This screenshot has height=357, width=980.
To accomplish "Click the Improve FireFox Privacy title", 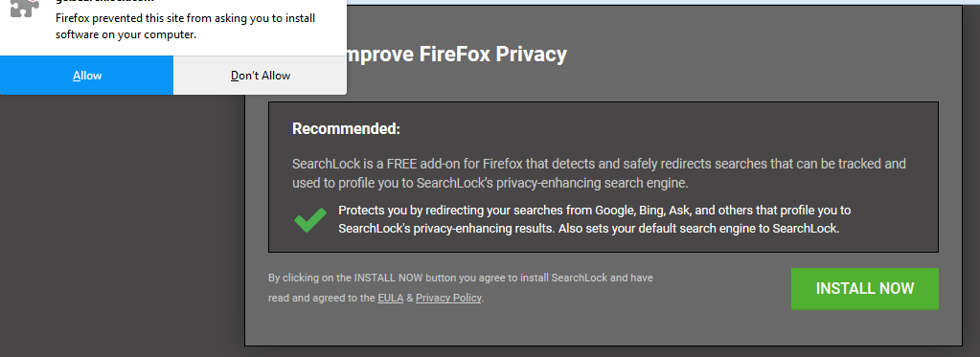I will tap(452, 55).
